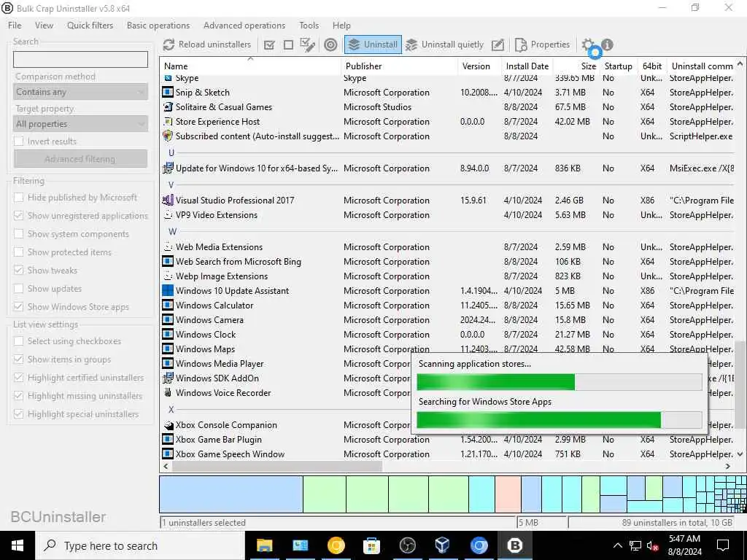Click the large blue treemap block
Viewport: 747px width, 560px height.
pos(231,494)
